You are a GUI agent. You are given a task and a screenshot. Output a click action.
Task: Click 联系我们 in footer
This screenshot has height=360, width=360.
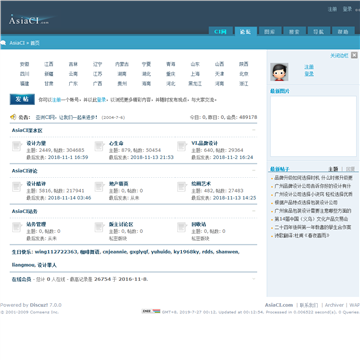click(309, 305)
